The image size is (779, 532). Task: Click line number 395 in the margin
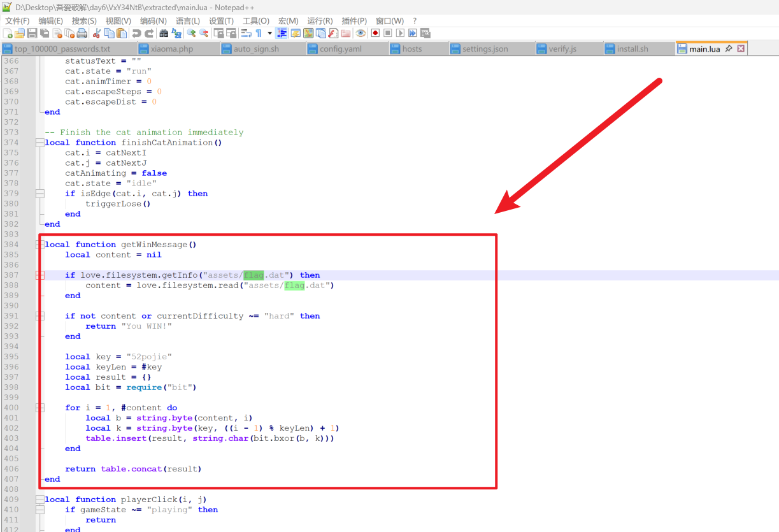point(11,357)
